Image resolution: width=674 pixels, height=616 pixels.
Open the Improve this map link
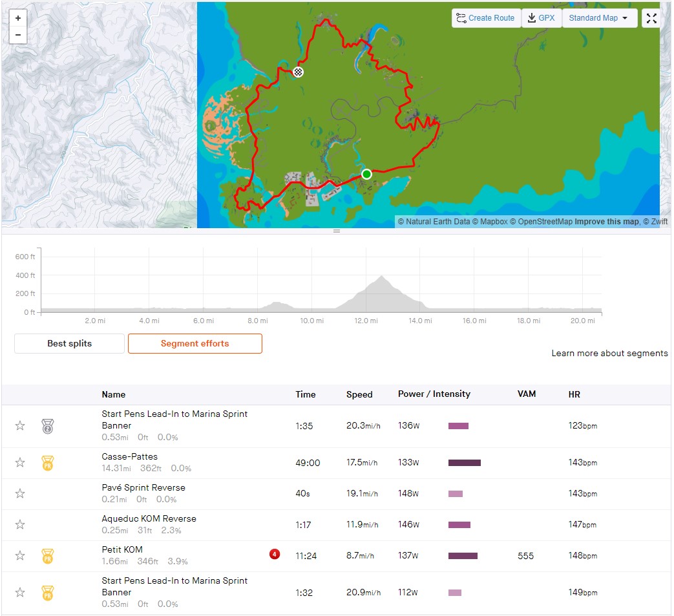[x=607, y=221]
